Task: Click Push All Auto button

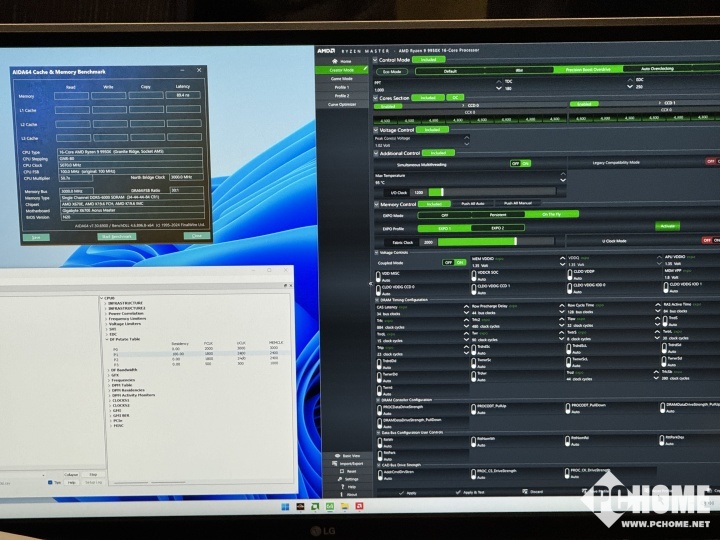Action: (x=473, y=203)
